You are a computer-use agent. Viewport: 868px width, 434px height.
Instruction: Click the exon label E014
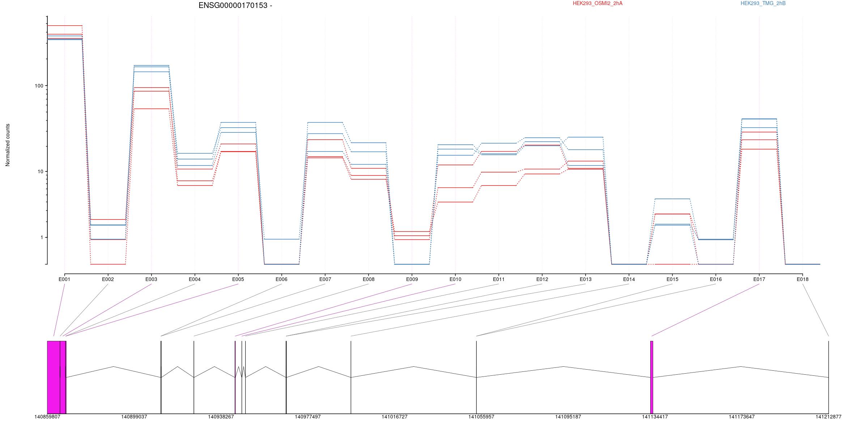pyautogui.click(x=629, y=279)
